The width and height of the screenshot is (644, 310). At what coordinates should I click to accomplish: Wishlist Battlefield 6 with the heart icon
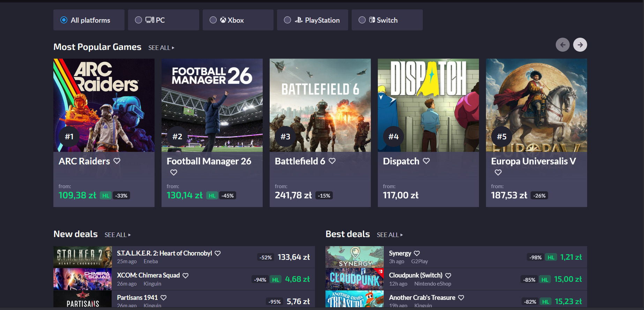332,161
